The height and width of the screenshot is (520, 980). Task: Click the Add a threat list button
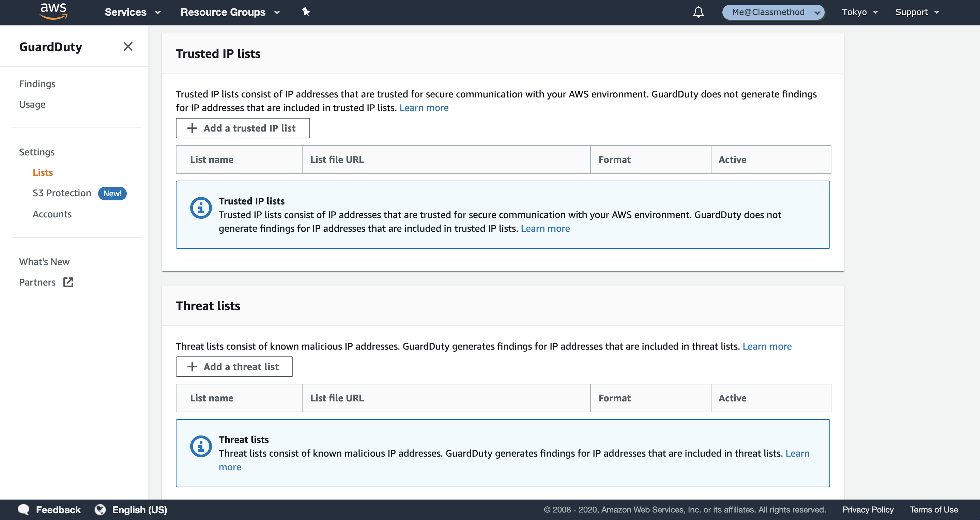(234, 367)
